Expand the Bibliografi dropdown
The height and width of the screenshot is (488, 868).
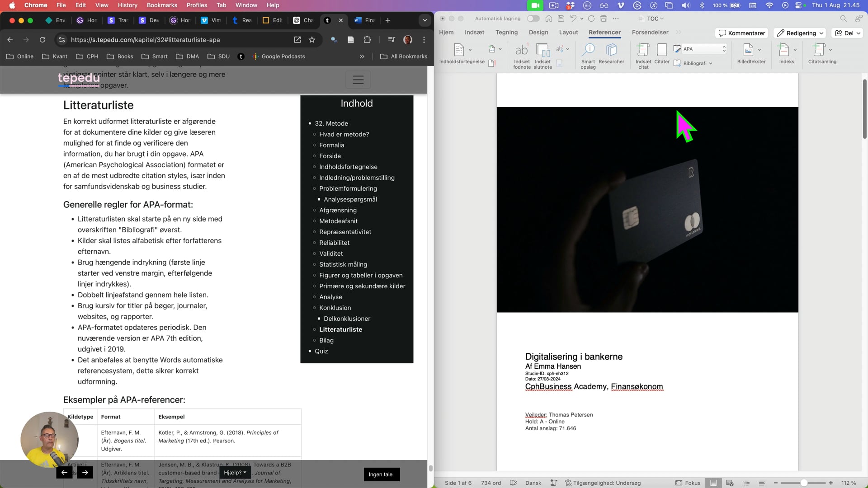click(711, 63)
